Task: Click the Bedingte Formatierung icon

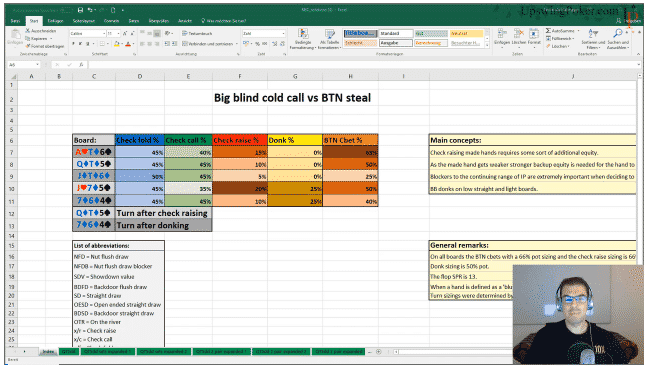Action: click(303, 34)
